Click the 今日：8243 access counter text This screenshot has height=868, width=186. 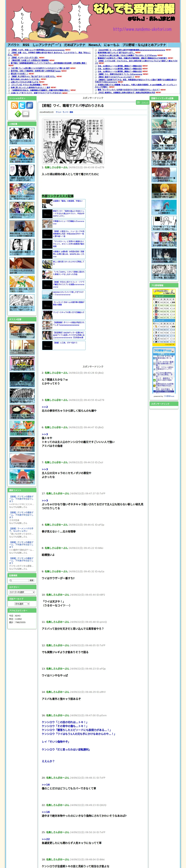click(15, 616)
